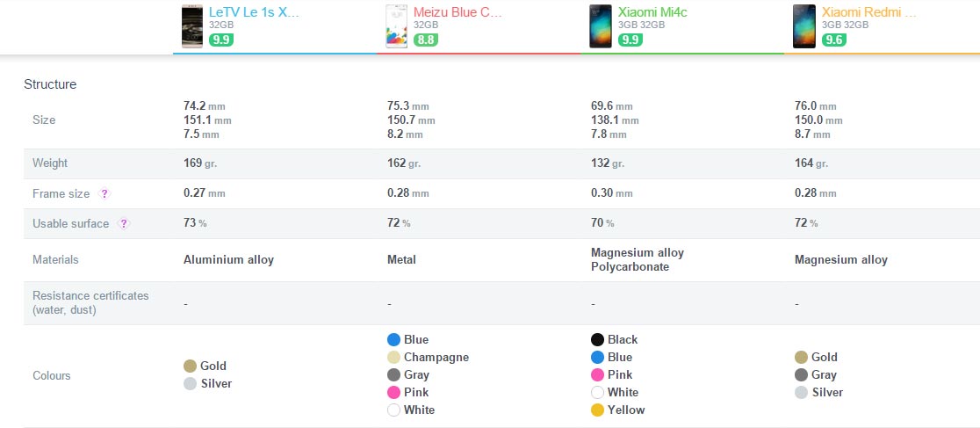
Task: Open the LeTV Le 1s phone thumbnail
Action: [192, 26]
